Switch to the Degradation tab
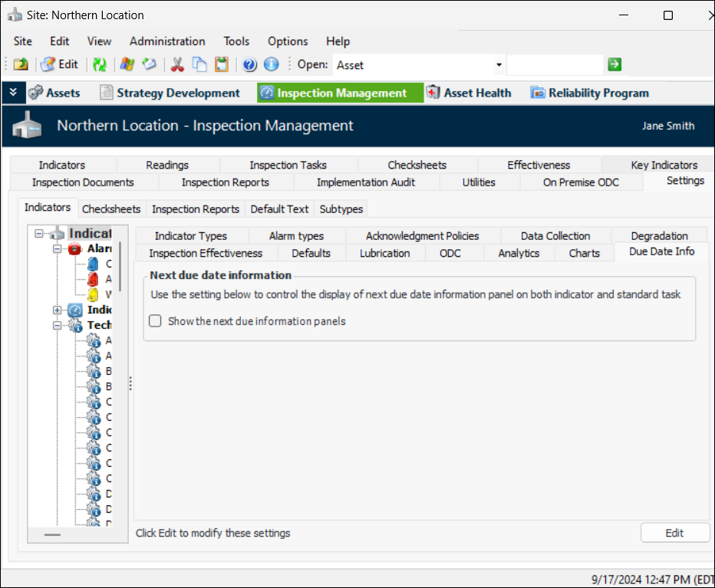This screenshot has height=588, width=715. [x=659, y=236]
